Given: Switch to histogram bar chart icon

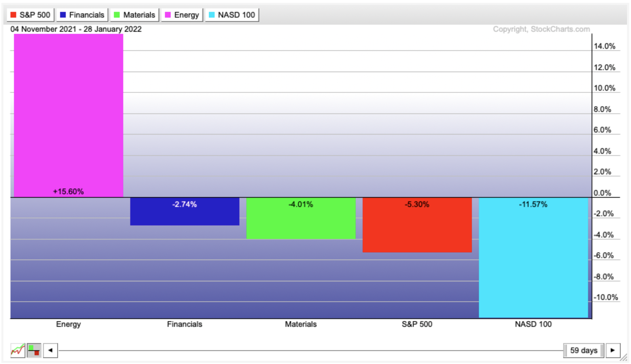Looking at the screenshot, I should [x=34, y=350].
